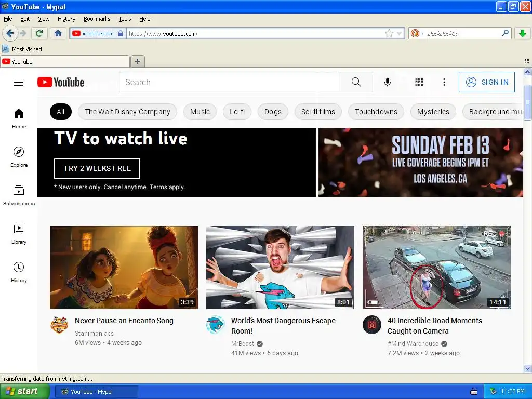This screenshot has width=532, height=399.
Task: Click 40 Incredible Road Moments title
Action: (435, 326)
